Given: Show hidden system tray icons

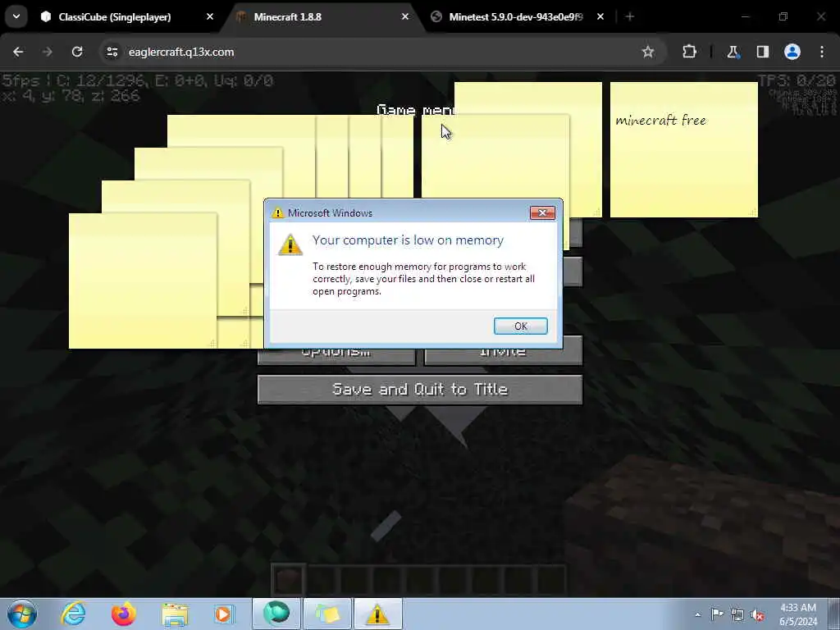Looking at the screenshot, I should point(697,615).
